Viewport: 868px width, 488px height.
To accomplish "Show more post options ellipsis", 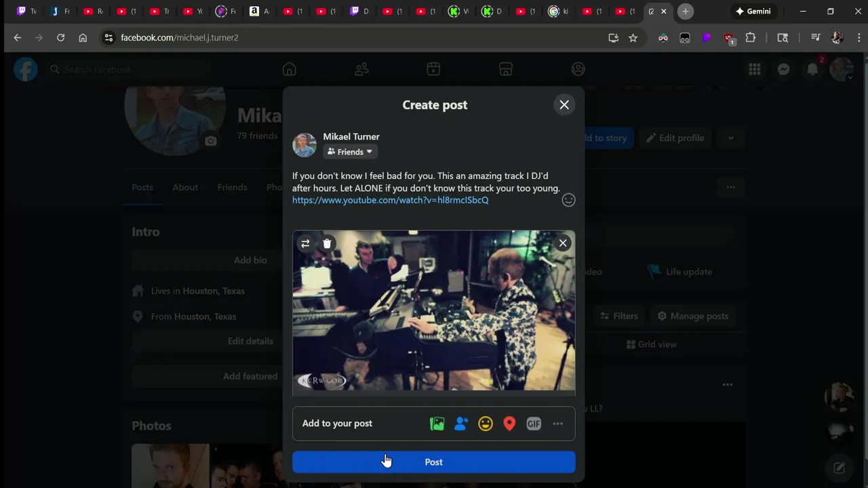I will pos(557,424).
